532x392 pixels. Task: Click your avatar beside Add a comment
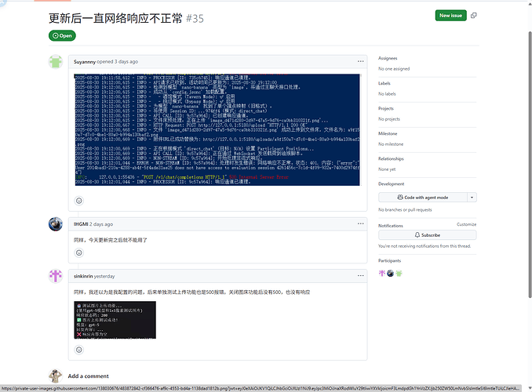(x=55, y=376)
